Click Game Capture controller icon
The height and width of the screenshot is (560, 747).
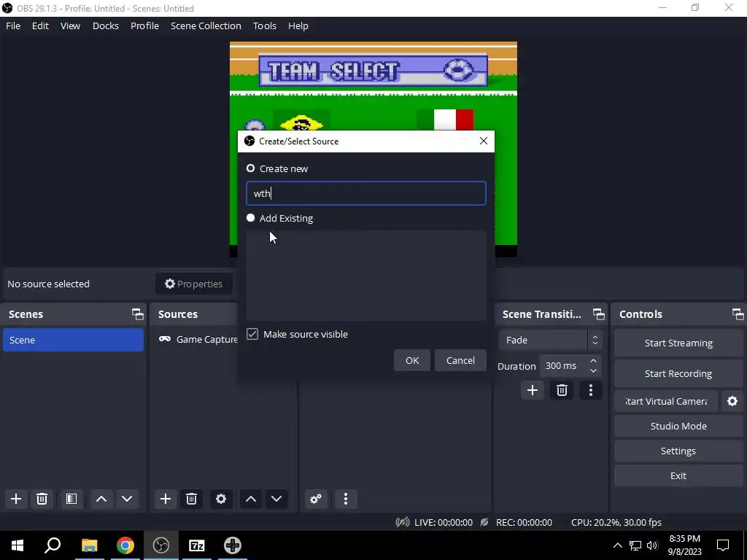[x=165, y=339]
